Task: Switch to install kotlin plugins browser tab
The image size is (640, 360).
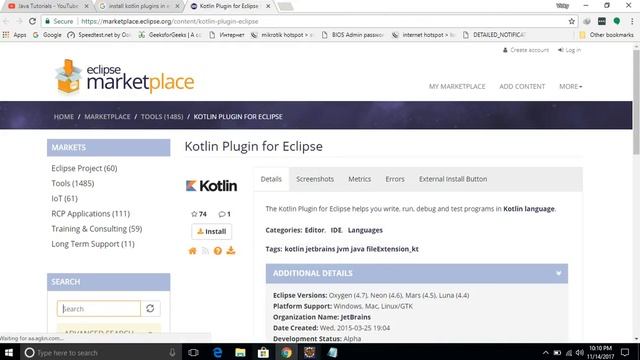Action: [139, 6]
